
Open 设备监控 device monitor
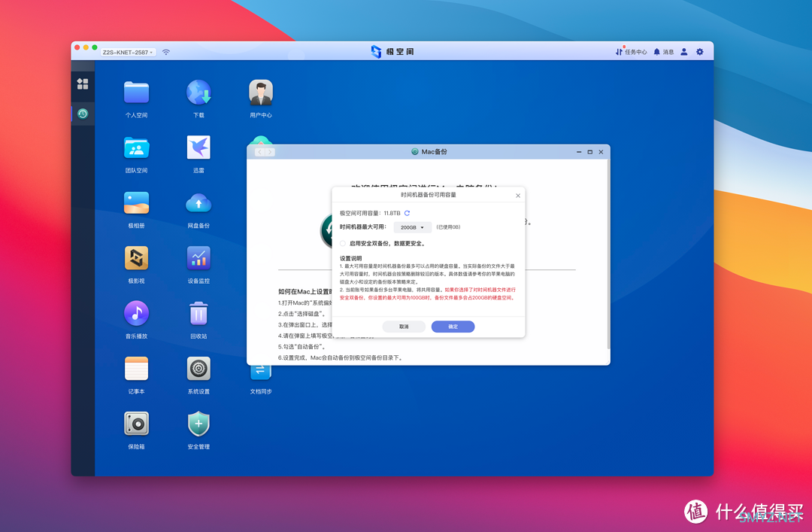(198, 264)
